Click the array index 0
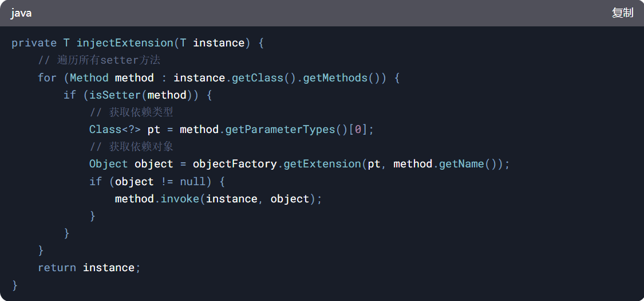This screenshot has height=301, width=644. 358,130
